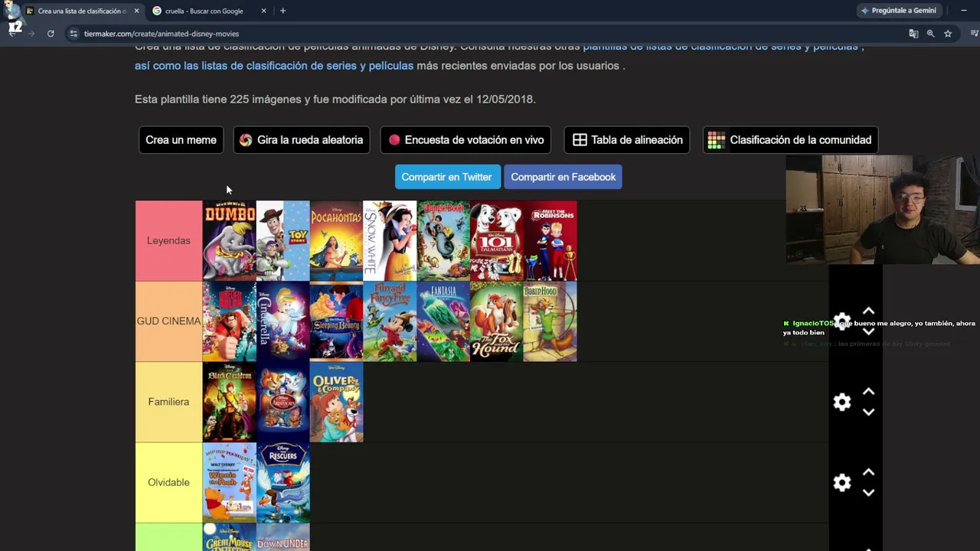Switch to the cruella Google search tab

click(x=209, y=11)
